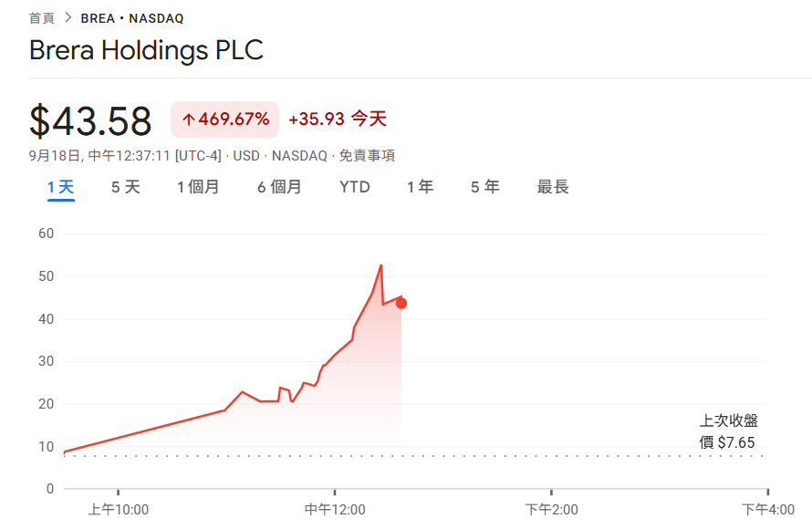Go to the 首頁 breadcrumb link
Viewport: 812px width, 529px height.
coord(42,18)
